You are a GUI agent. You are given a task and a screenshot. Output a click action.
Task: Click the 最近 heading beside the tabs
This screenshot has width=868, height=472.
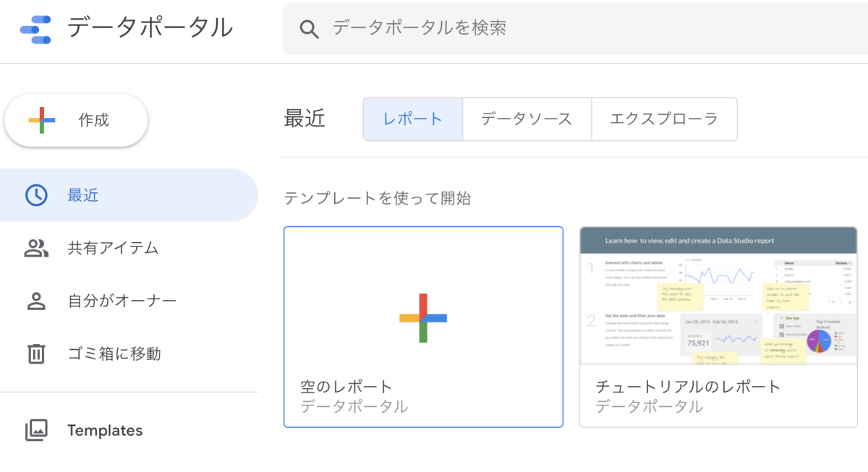[x=305, y=119]
